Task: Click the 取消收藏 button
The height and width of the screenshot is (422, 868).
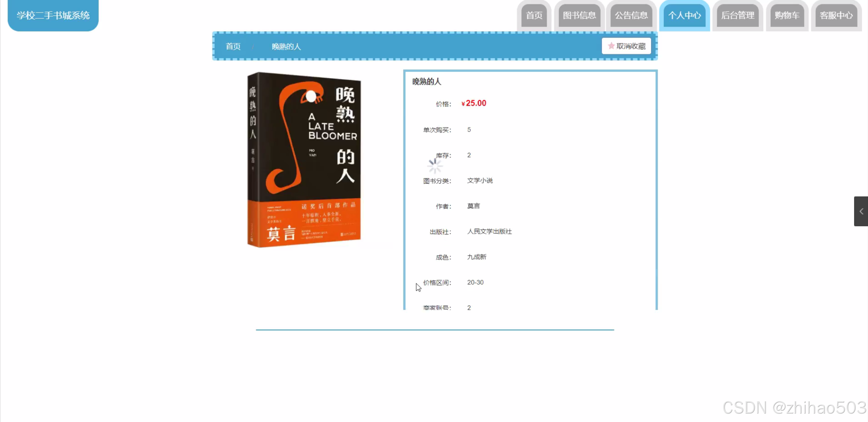Action: pyautogui.click(x=626, y=46)
